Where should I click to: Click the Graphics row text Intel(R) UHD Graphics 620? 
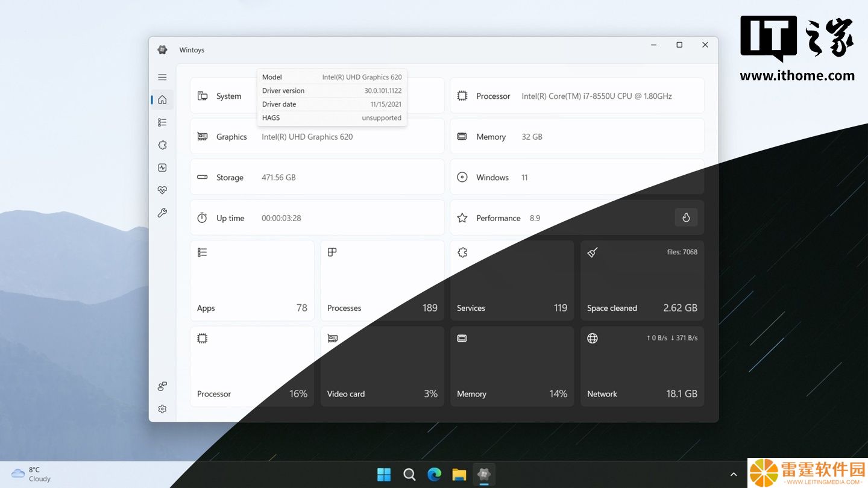pyautogui.click(x=307, y=137)
